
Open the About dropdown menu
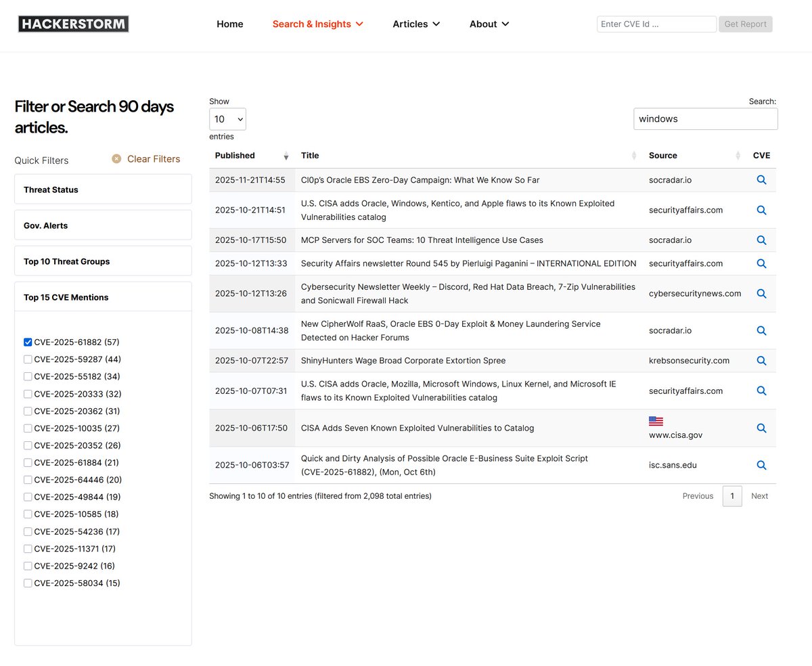tap(489, 24)
